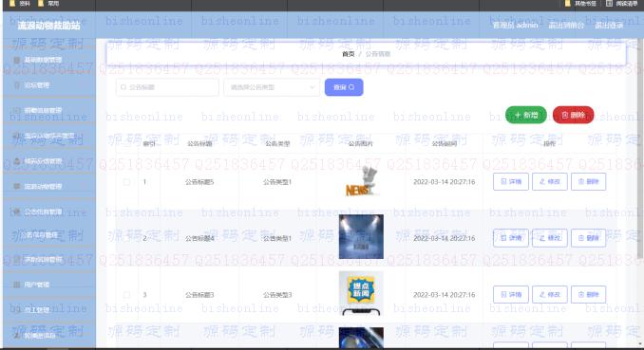The width and height of the screenshot is (644, 350).
Task: Click the vertical scrollbar on the right edge
Action: click(x=640, y=149)
